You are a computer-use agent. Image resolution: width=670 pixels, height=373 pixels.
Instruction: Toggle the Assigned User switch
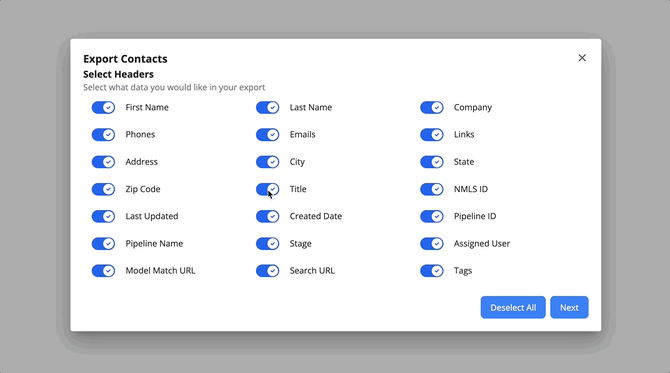coord(432,244)
